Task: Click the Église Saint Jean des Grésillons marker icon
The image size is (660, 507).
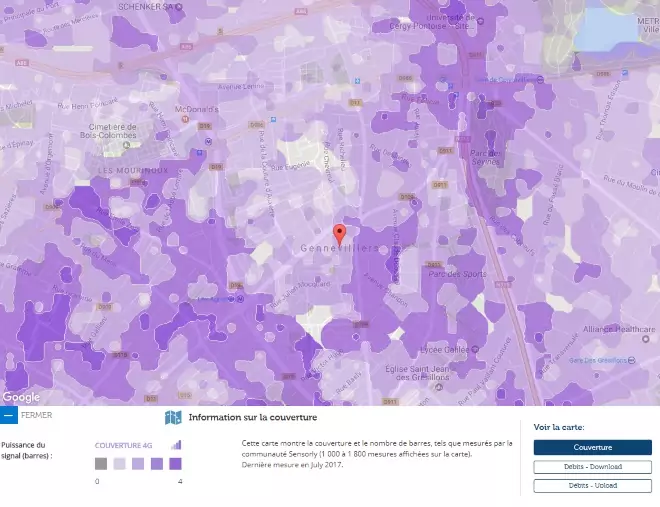Action: [x=439, y=387]
